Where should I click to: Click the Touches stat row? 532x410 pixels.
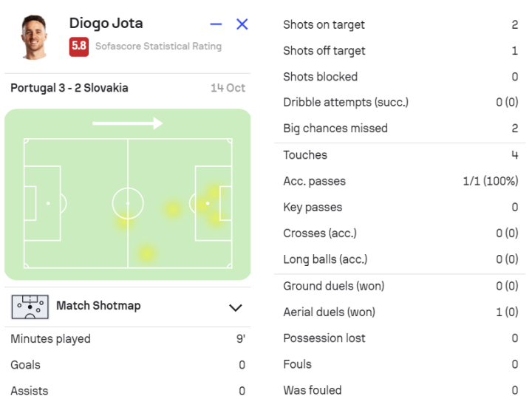(x=400, y=155)
